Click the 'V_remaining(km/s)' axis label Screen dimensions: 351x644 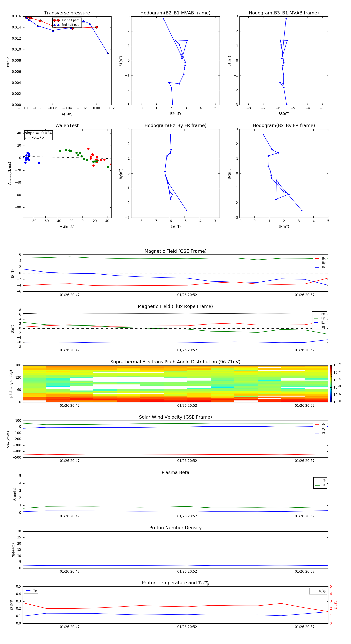[10, 173]
